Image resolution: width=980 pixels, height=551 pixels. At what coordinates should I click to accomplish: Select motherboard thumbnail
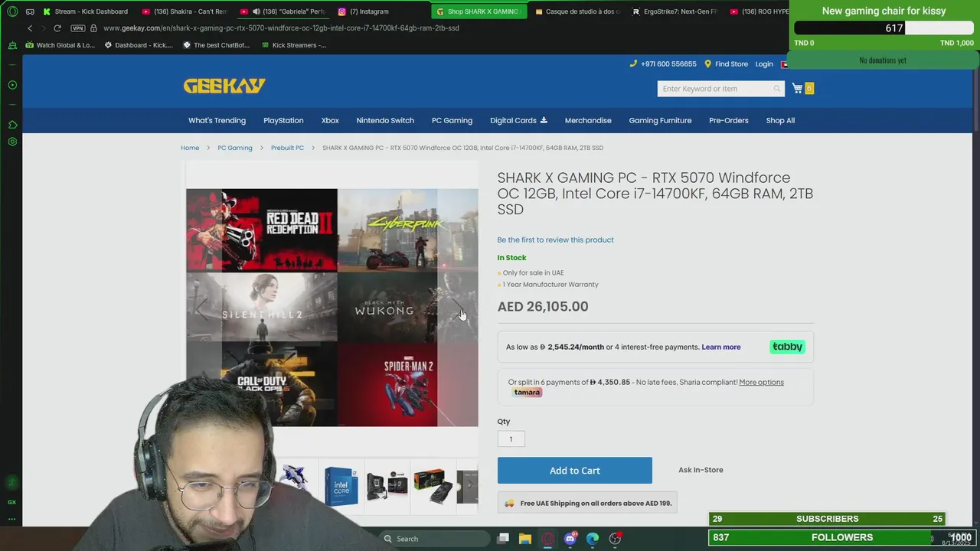coord(387,486)
